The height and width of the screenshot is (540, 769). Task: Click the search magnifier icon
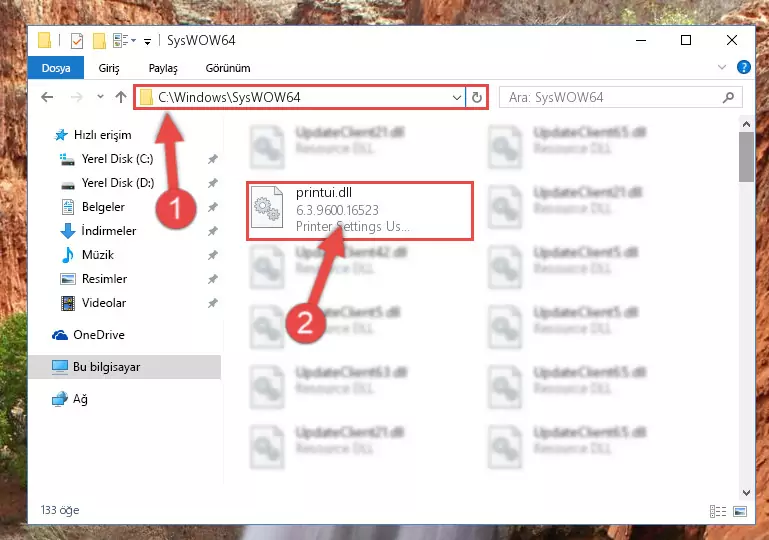coord(728,97)
